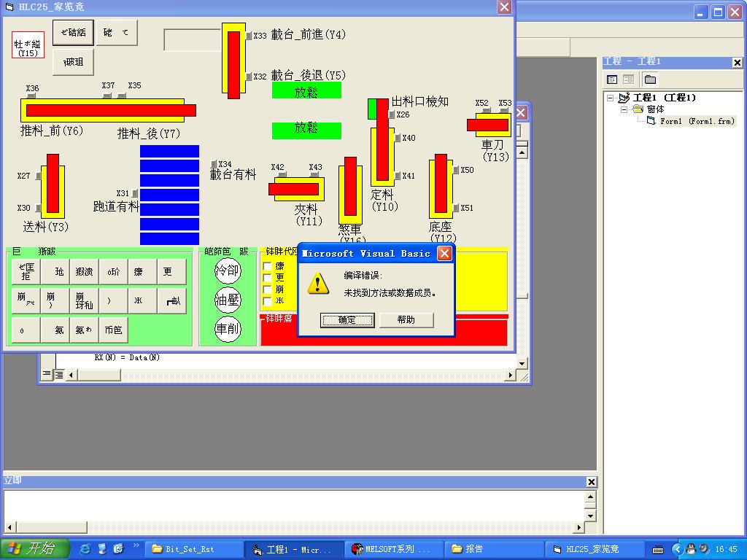Collapse the 窗体 folder node
The width and height of the screenshot is (747, 560).
click(624, 109)
